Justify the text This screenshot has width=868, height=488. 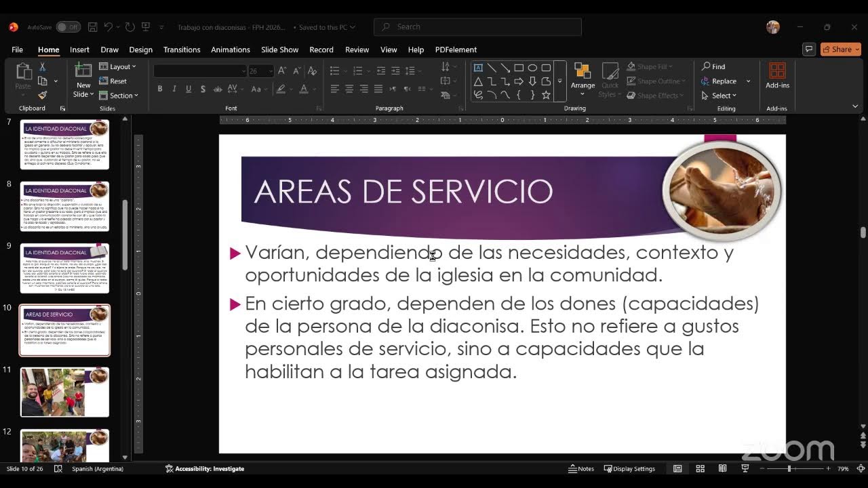tap(378, 89)
